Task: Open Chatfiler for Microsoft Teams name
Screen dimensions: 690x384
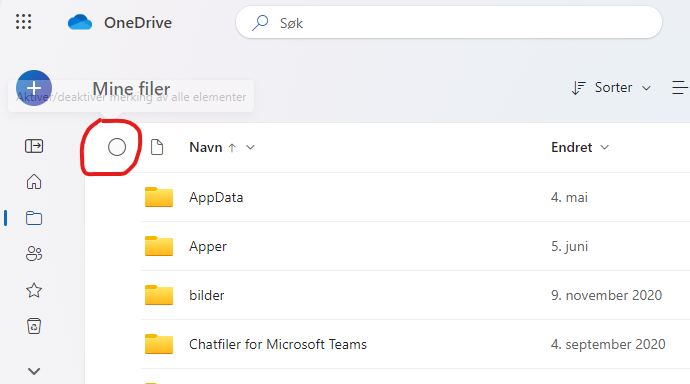Action: tap(278, 344)
